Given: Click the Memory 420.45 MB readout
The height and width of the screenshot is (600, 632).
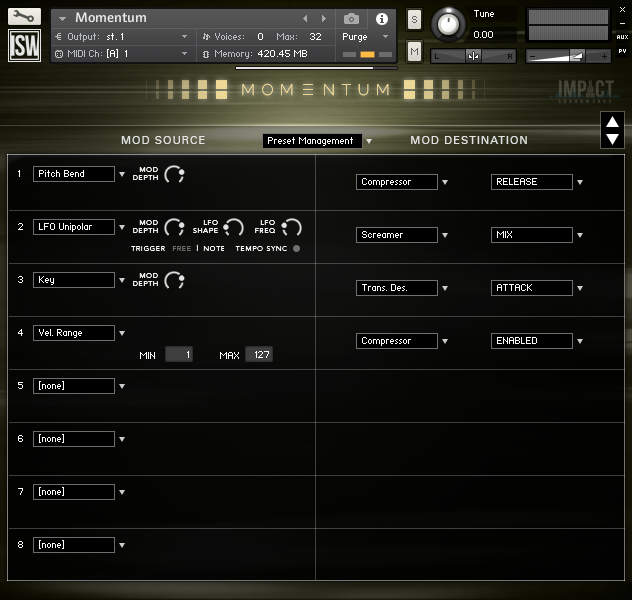Looking at the screenshot, I should coord(256,54).
